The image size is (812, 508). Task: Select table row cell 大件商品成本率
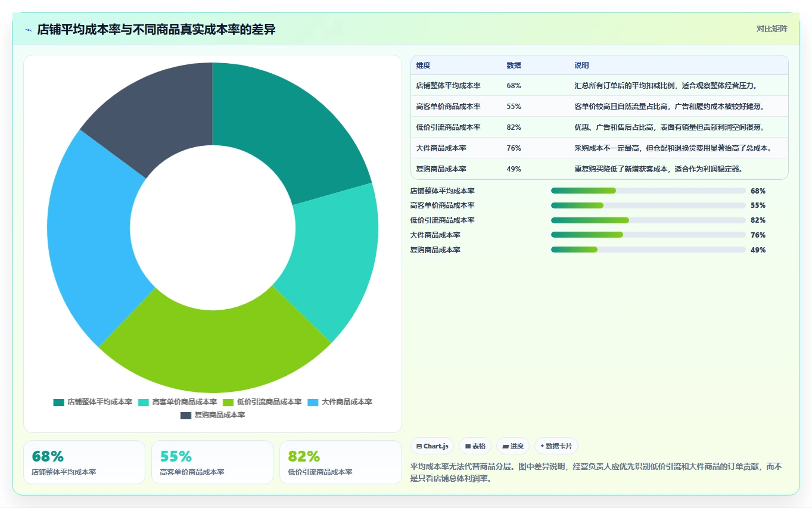click(441, 148)
